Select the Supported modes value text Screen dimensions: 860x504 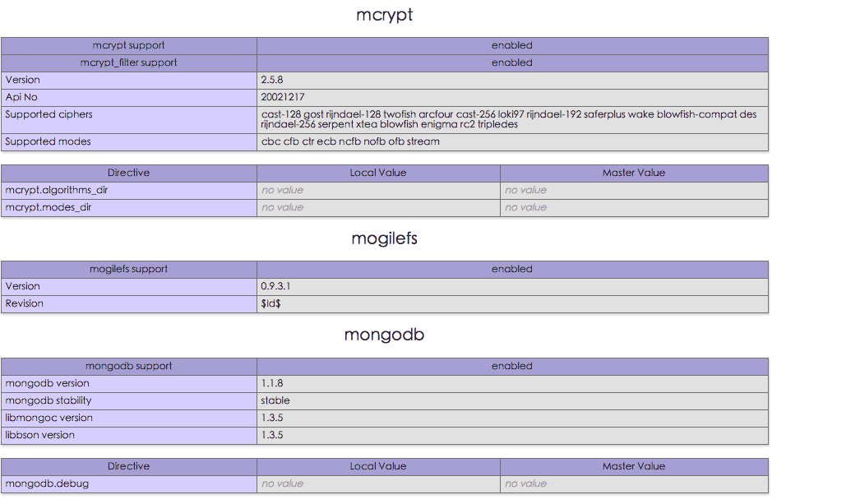(x=350, y=141)
